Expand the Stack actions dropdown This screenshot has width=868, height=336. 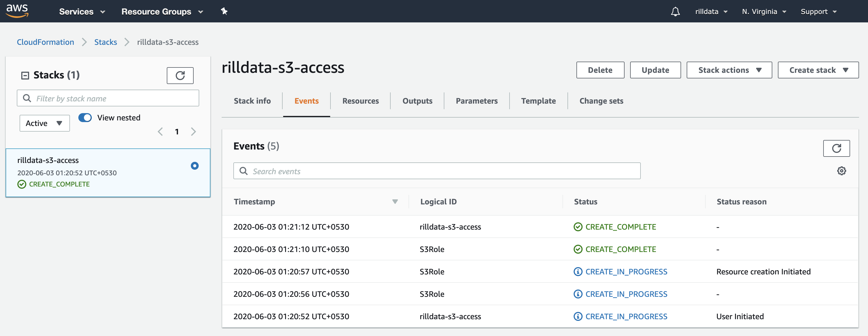pos(729,70)
